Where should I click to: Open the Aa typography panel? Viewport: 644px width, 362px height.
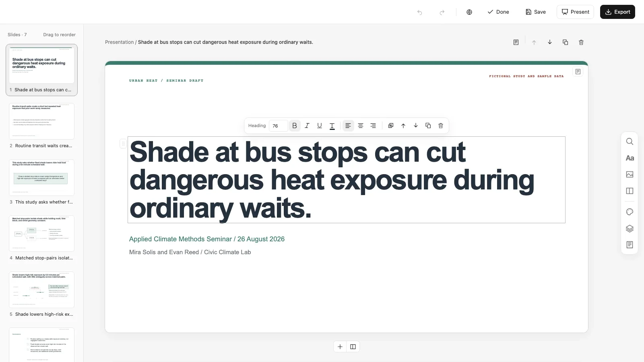click(x=630, y=158)
